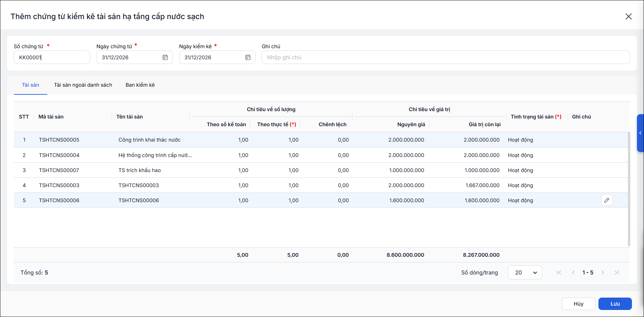This screenshot has width=644, height=317.
Task: Click the Hủy cancel button
Action: click(x=579, y=304)
